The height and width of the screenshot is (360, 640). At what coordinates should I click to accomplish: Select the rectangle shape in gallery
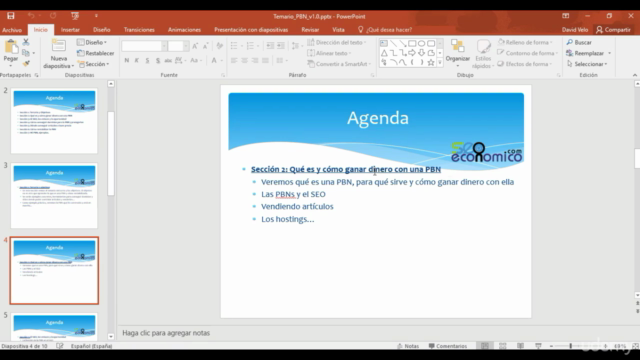click(x=412, y=43)
